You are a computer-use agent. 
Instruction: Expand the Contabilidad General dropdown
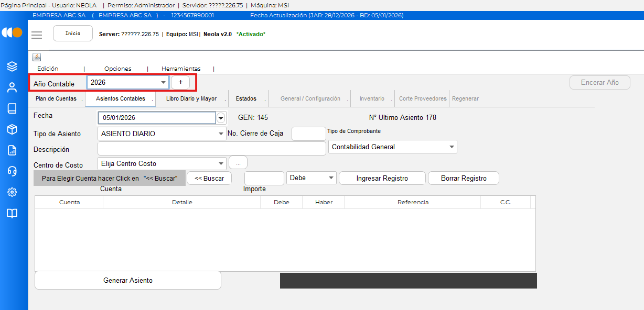392,147
